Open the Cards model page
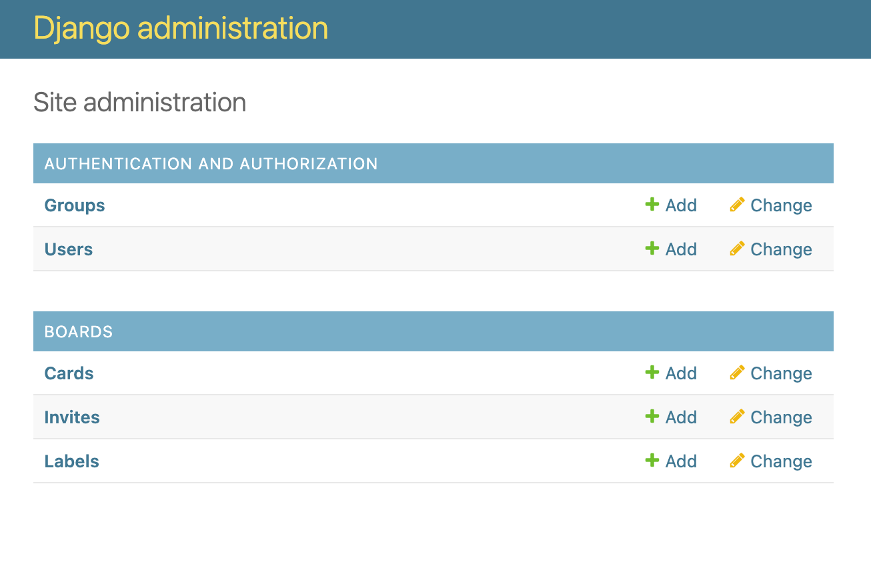 click(x=69, y=373)
